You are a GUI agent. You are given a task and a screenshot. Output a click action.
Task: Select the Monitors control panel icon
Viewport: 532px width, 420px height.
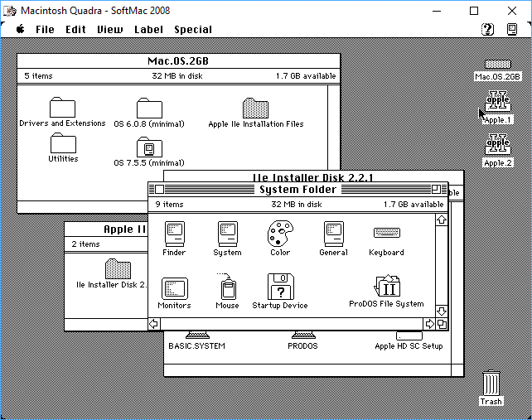click(175, 288)
